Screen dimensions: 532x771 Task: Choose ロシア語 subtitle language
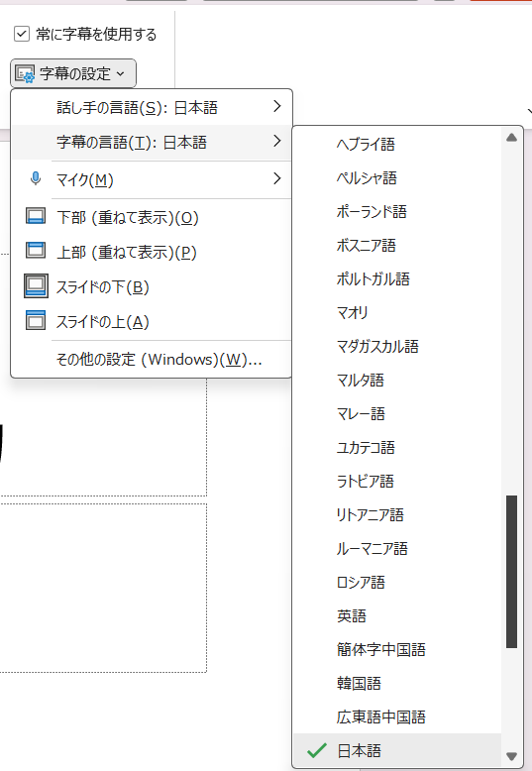click(397, 582)
